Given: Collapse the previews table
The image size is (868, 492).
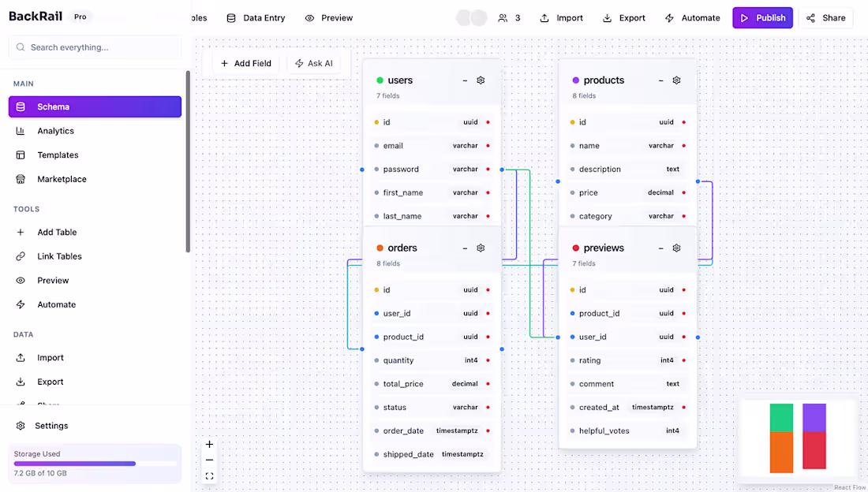Looking at the screenshot, I should (x=660, y=248).
